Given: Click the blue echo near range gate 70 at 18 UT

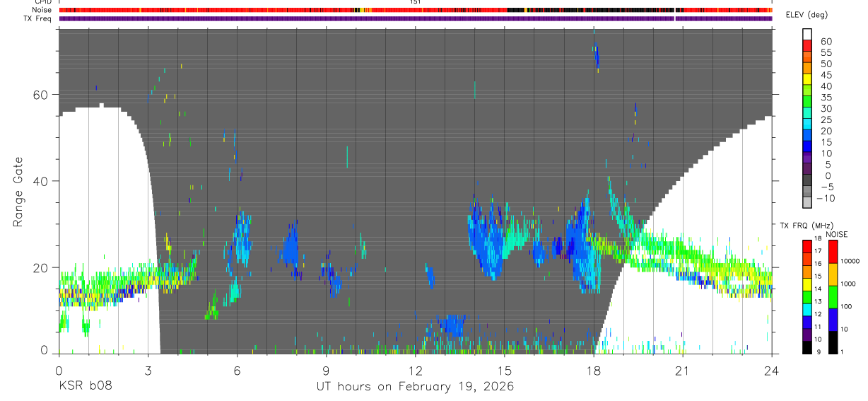Looking at the screenshot, I should pyautogui.click(x=597, y=56).
